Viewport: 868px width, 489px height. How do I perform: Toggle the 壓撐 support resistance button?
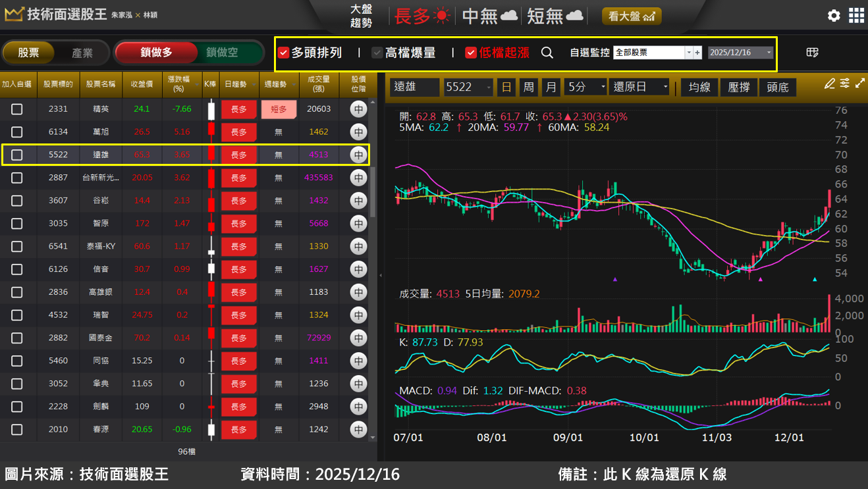pyautogui.click(x=738, y=86)
